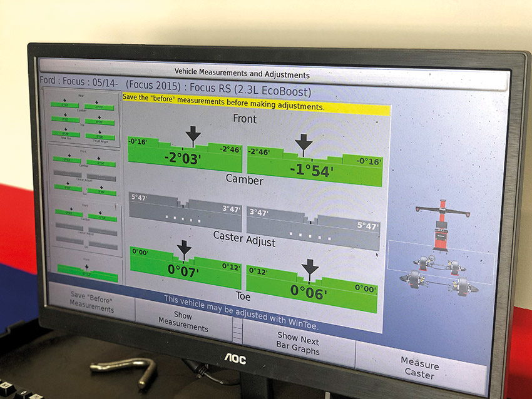Select the Vehicle Measurements and Adjustments title bar

(x=244, y=72)
